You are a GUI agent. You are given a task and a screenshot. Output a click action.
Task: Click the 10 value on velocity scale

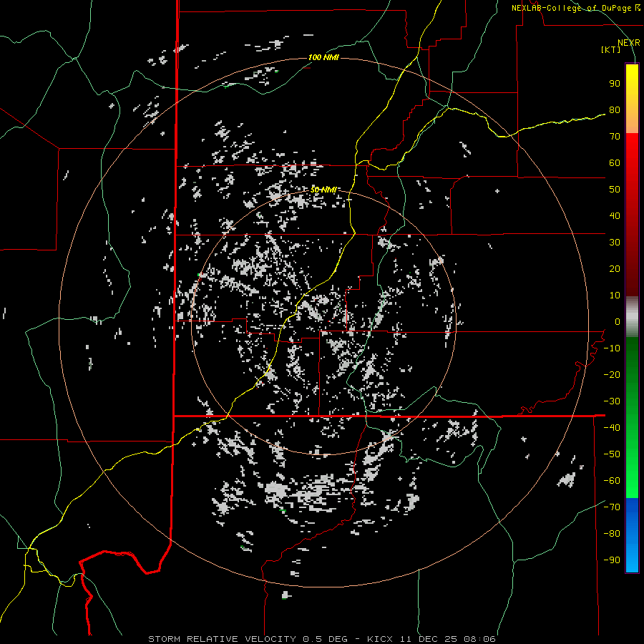[615, 296]
